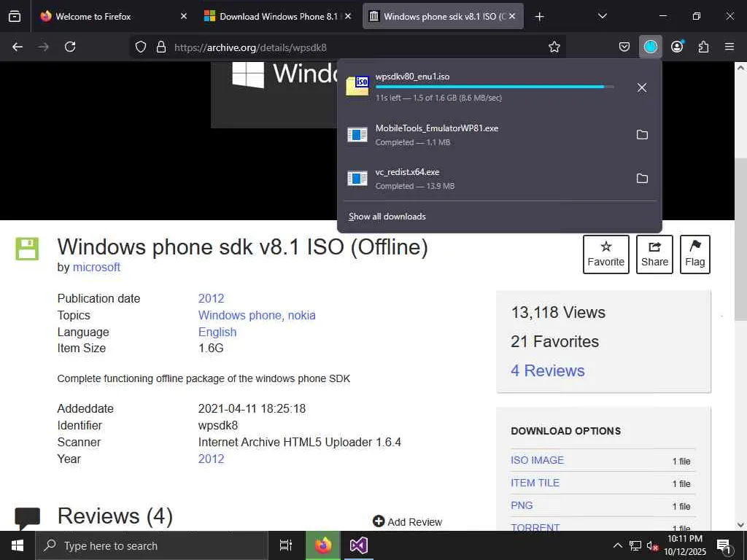Flag this archive item
The height and width of the screenshot is (560, 747).
coord(695,254)
